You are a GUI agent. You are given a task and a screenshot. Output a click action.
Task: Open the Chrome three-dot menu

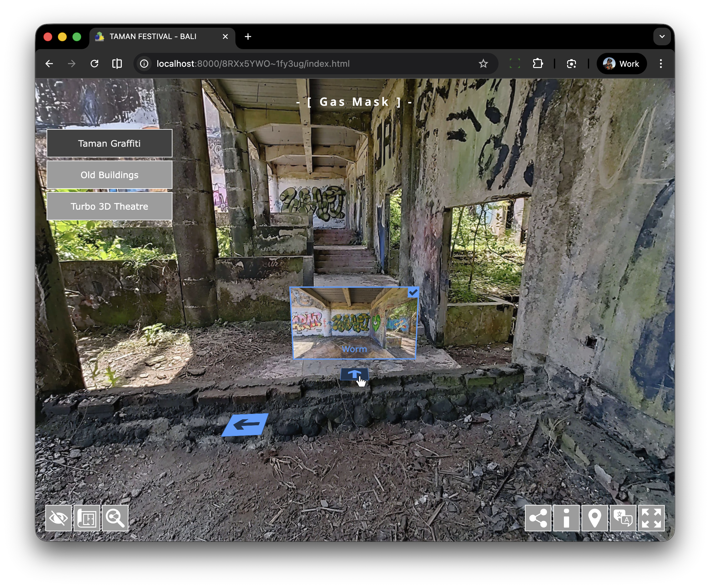coord(661,64)
